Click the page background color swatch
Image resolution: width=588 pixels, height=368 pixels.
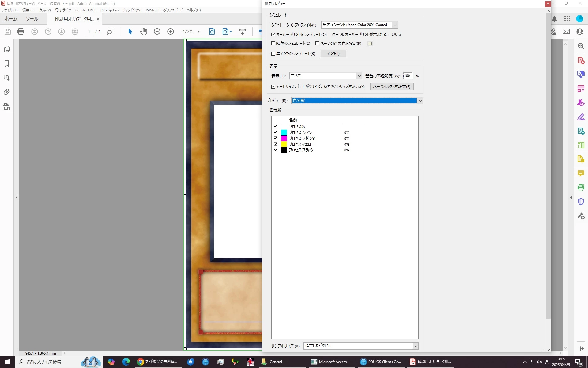tap(370, 44)
